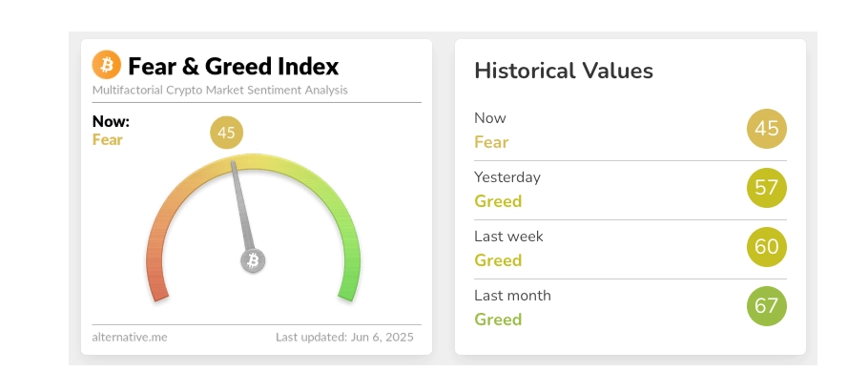868x392 pixels.
Task: Click the gauge needle pointer
Action: pos(242,206)
